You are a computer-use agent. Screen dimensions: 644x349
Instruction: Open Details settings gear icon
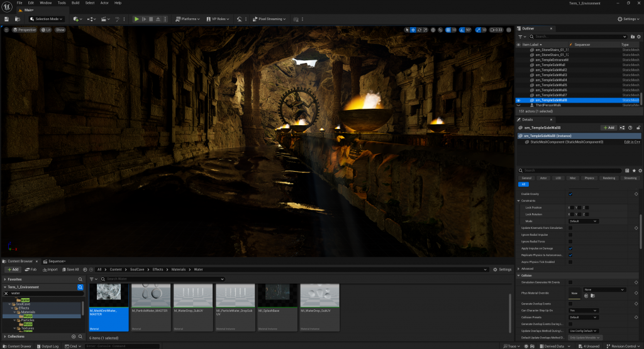(x=640, y=170)
